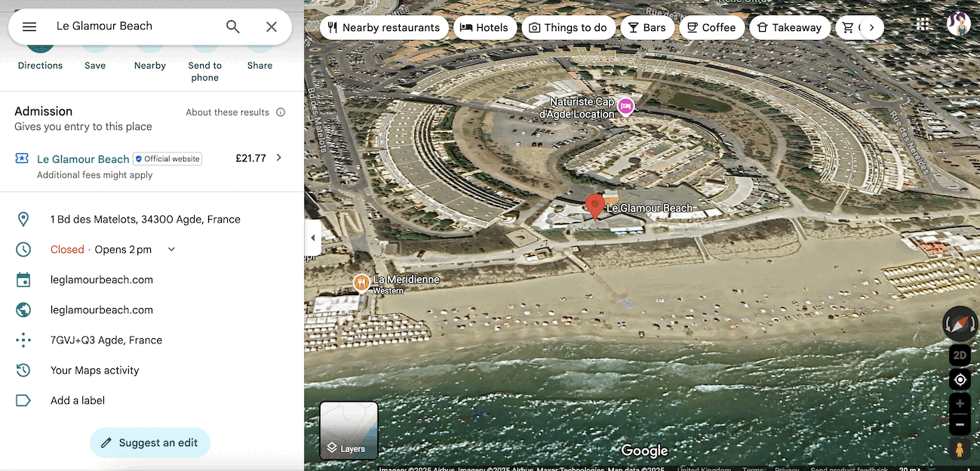Select the Hotels chip

tap(484, 28)
